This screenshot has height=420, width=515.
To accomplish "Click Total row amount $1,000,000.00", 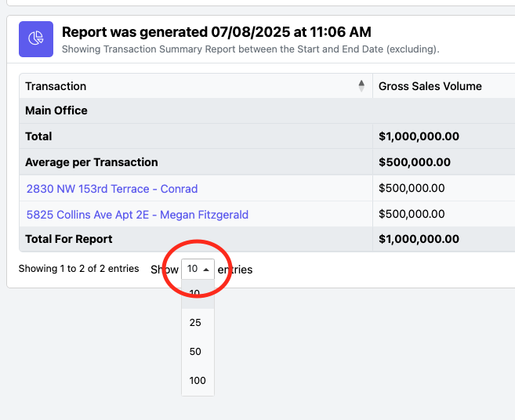I will point(419,136).
